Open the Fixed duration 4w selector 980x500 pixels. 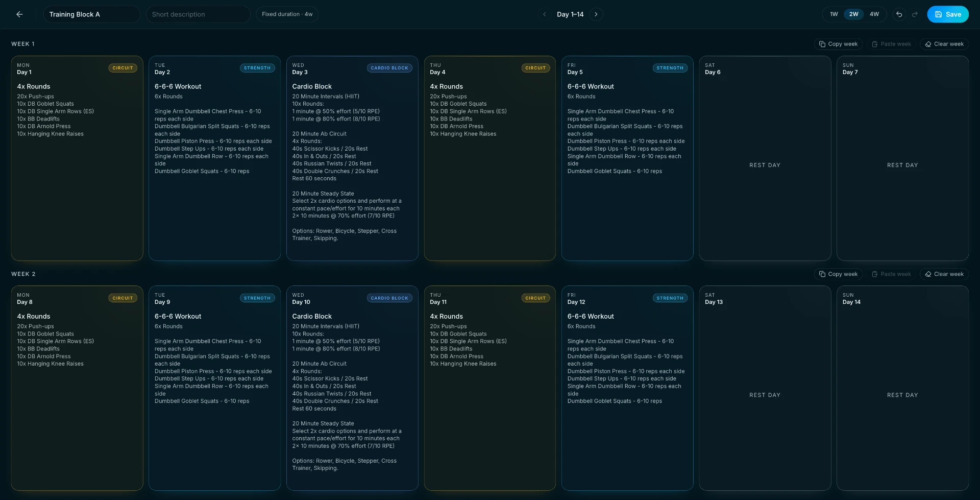[287, 14]
